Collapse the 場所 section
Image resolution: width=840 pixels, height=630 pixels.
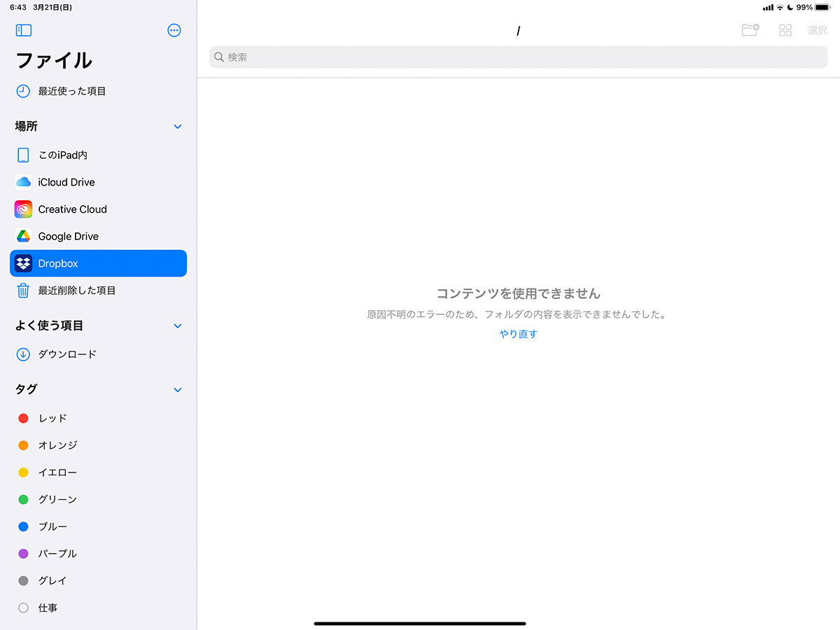tap(177, 127)
